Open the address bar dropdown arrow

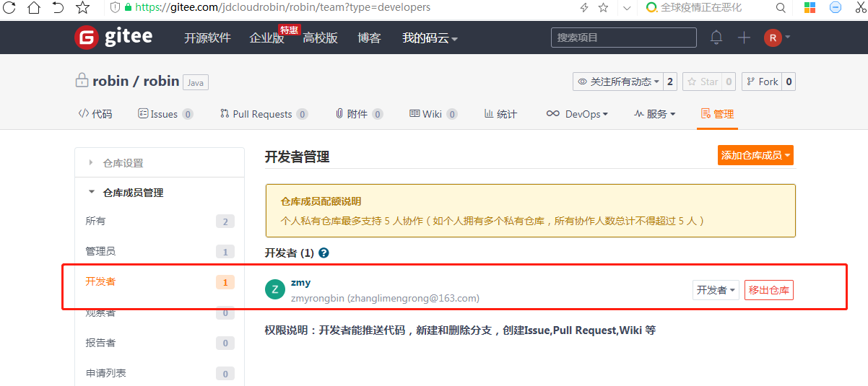pos(627,8)
